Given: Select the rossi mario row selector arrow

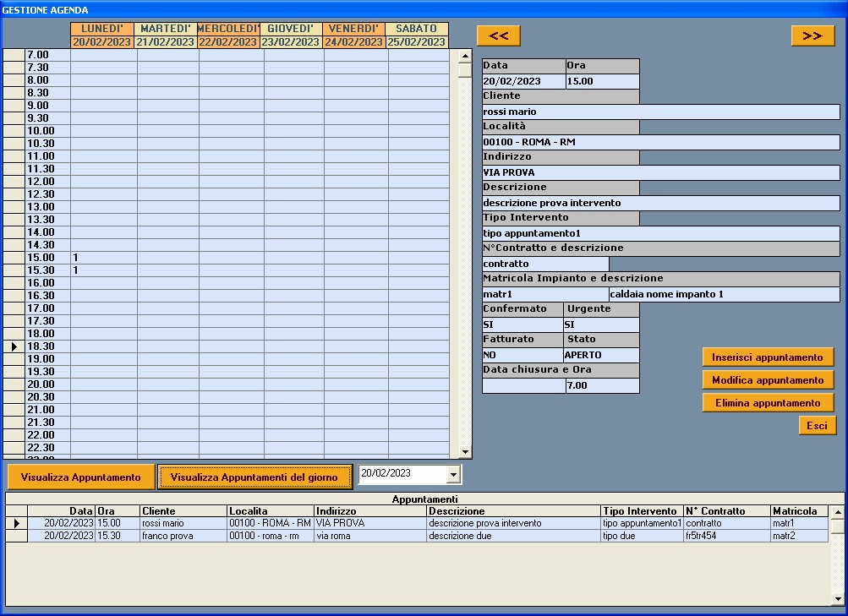Looking at the screenshot, I should (x=17, y=523).
